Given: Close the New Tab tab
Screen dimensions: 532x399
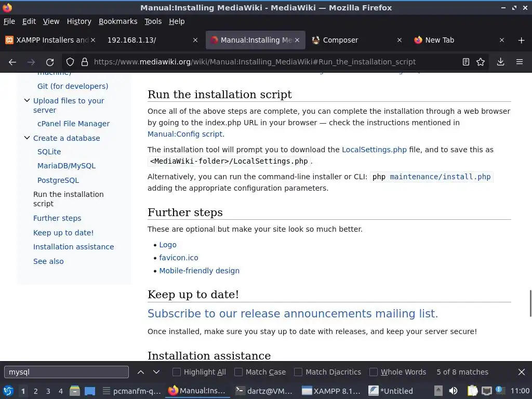Looking at the screenshot, I should point(502,40).
